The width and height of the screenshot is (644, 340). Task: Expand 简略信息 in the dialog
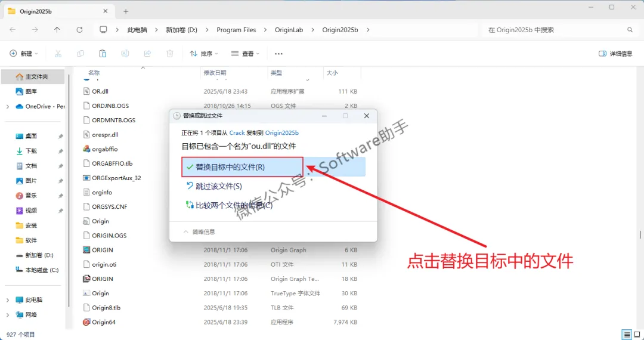[x=199, y=232]
